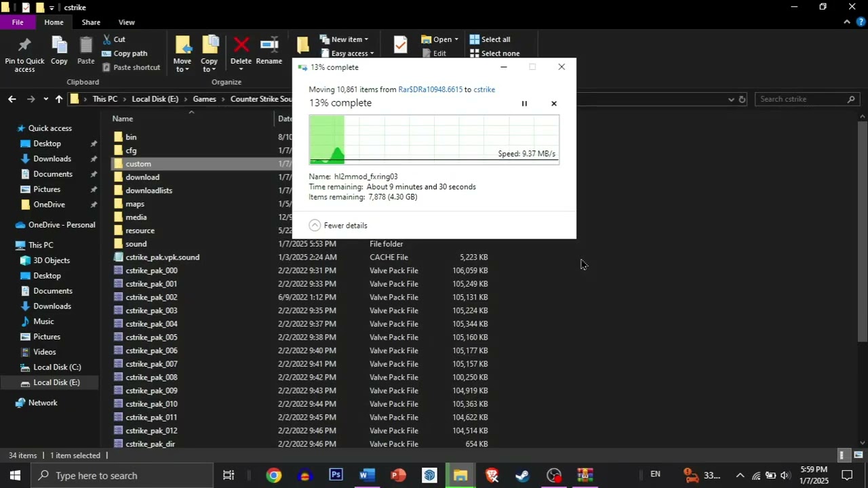Refresh the current folder view

(x=742, y=99)
